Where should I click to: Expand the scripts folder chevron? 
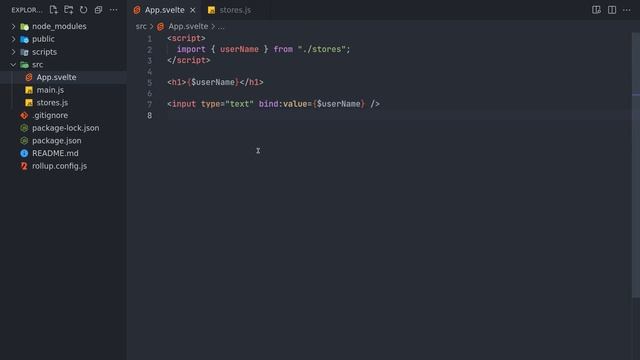[13, 52]
